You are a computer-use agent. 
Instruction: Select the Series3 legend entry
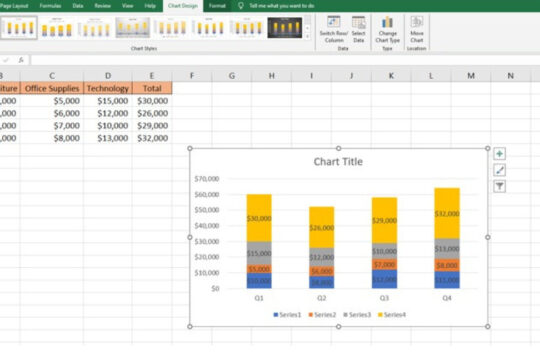(x=357, y=315)
